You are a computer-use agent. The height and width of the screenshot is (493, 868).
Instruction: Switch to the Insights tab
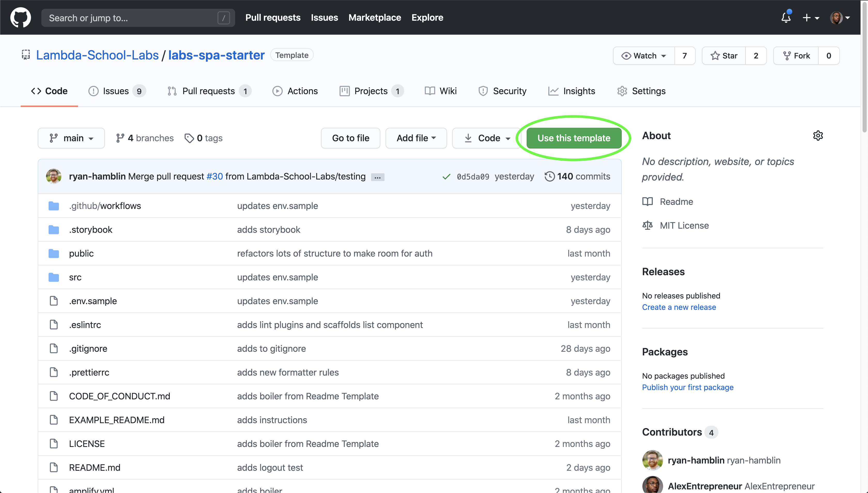572,91
